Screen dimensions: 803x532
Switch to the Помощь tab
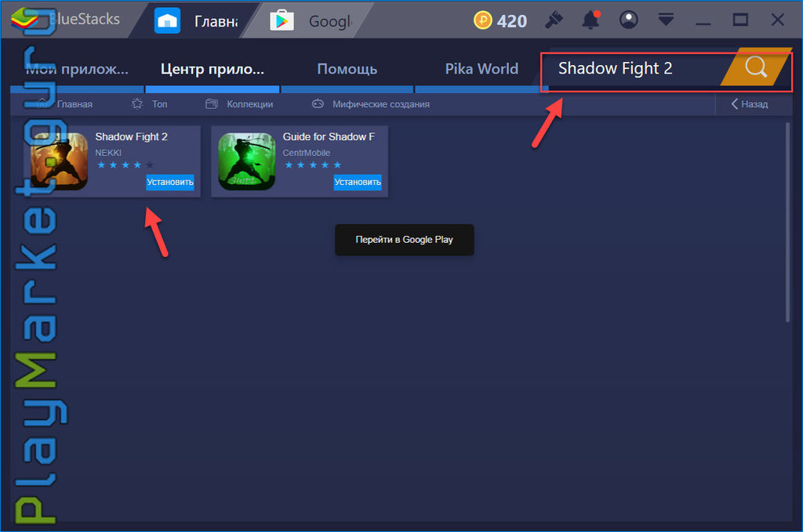[347, 69]
